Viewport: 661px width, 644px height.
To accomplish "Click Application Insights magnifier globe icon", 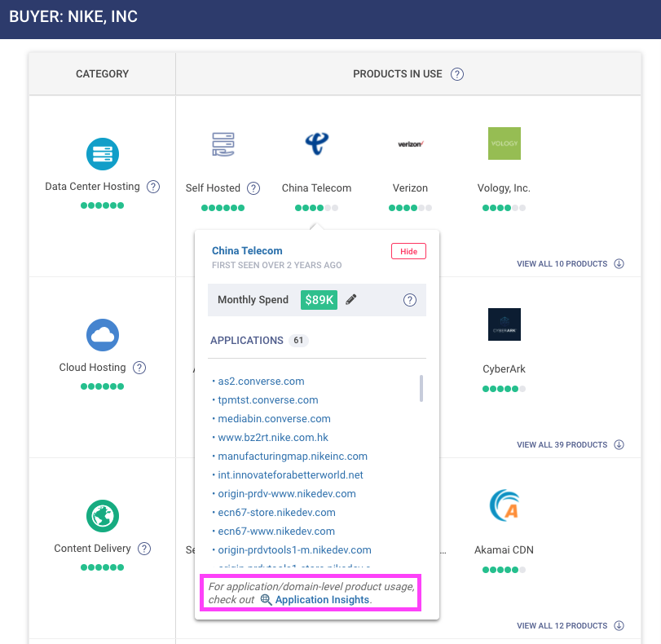I will (x=266, y=599).
